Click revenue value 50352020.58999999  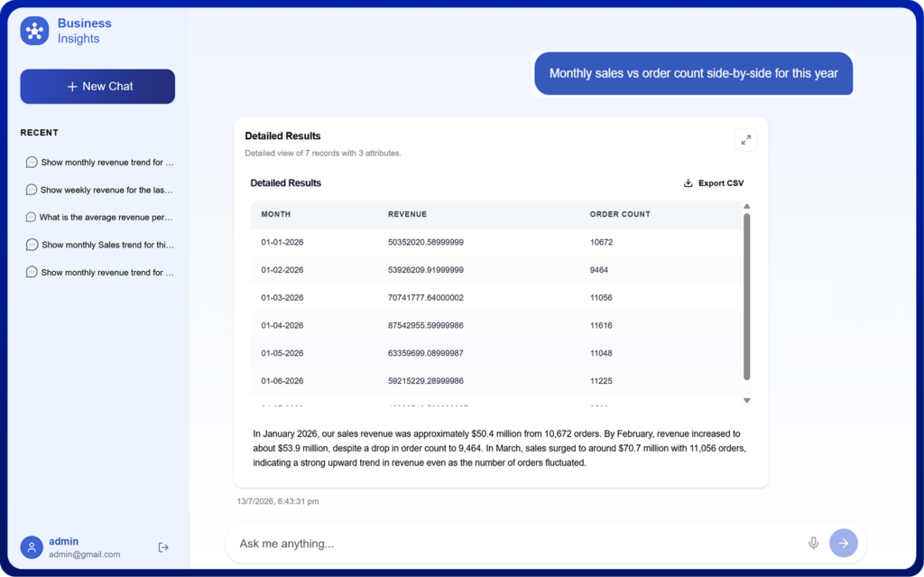click(x=426, y=242)
